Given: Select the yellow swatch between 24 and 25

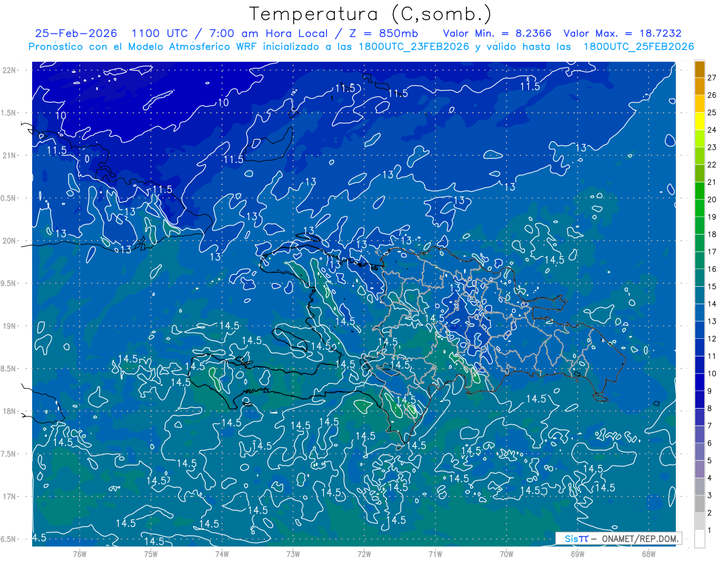Looking at the screenshot, I should coord(699,121).
